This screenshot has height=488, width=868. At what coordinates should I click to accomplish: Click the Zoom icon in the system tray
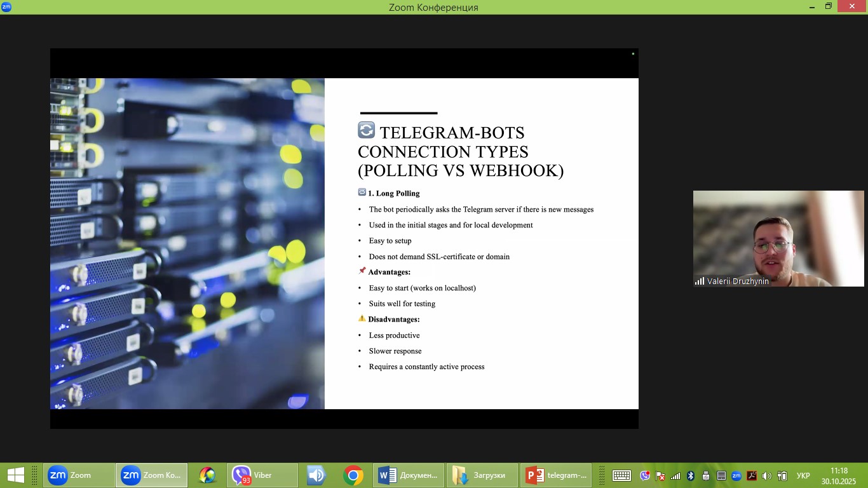736,476
